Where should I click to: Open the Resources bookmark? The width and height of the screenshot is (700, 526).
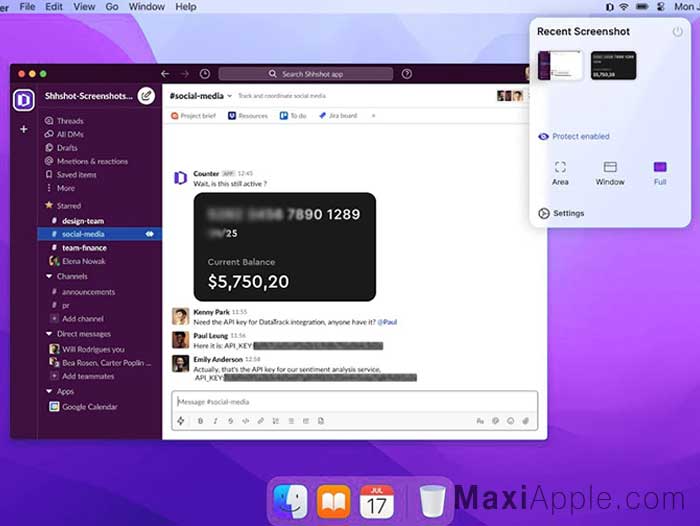pyautogui.click(x=248, y=116)
